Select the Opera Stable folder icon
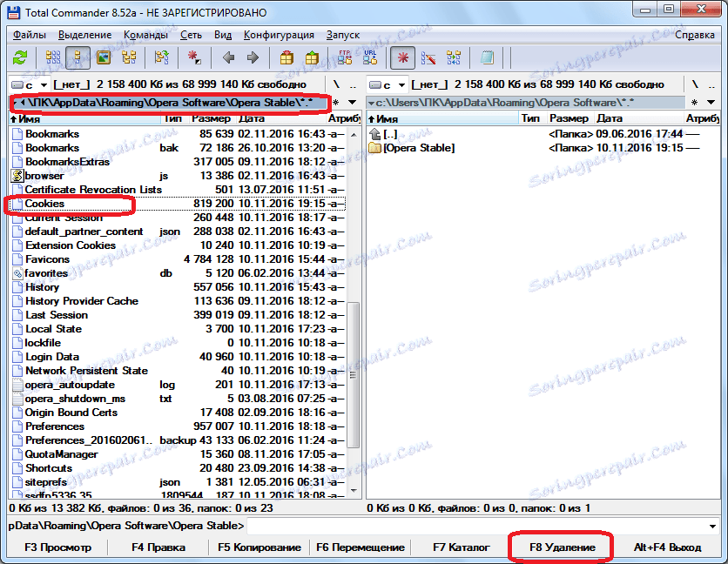This screenshot has height=564, width=728. (x=375, y=148)
